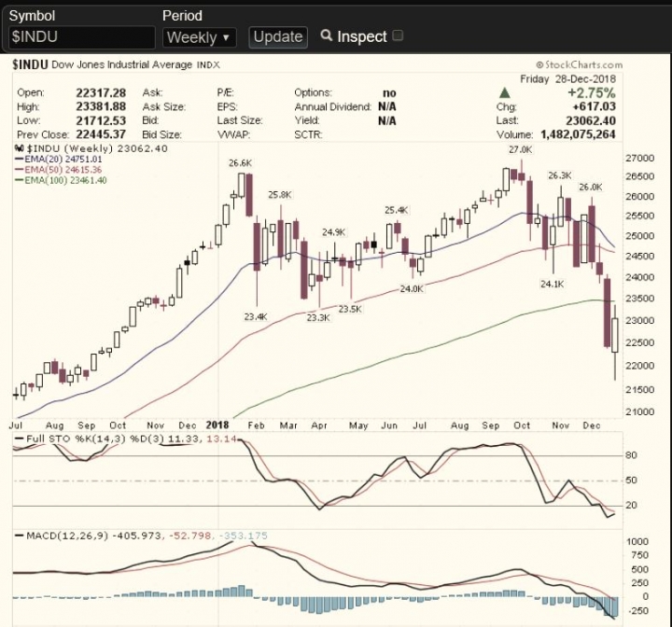Image resolution: width=672 pixels, height=627 pixels.
Task: Click the Annual Dividend N/A value
Action: coord(387,106)
